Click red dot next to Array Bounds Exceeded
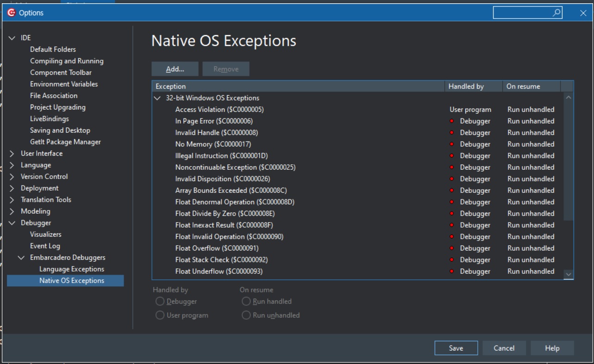The image size is (594, 364). click(451, 191)
